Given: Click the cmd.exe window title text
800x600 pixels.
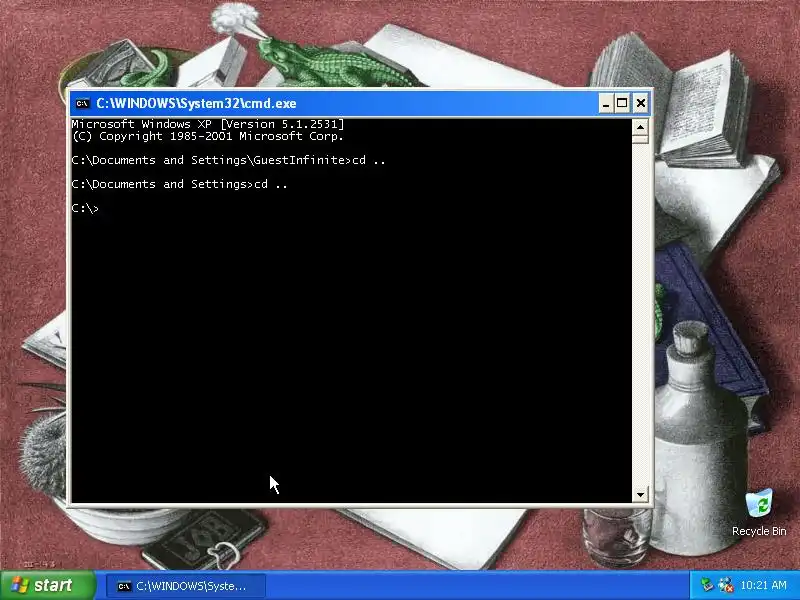Looking at the screenshot, I should tap(196, 104).
